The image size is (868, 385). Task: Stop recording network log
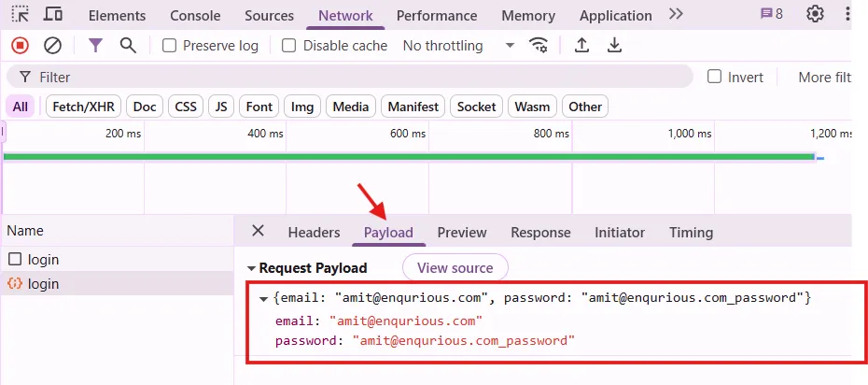20,46
